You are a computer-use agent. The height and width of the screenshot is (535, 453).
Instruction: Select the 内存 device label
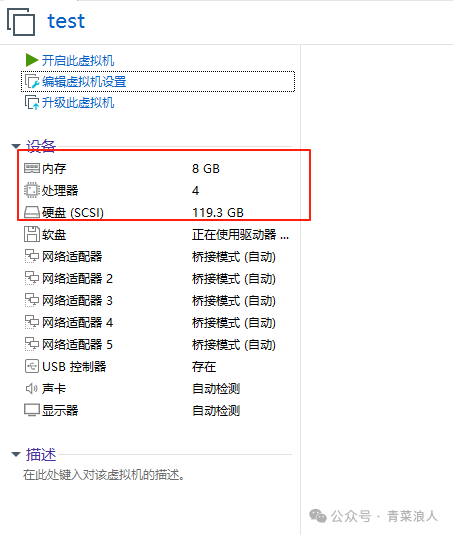pos(54,169)
